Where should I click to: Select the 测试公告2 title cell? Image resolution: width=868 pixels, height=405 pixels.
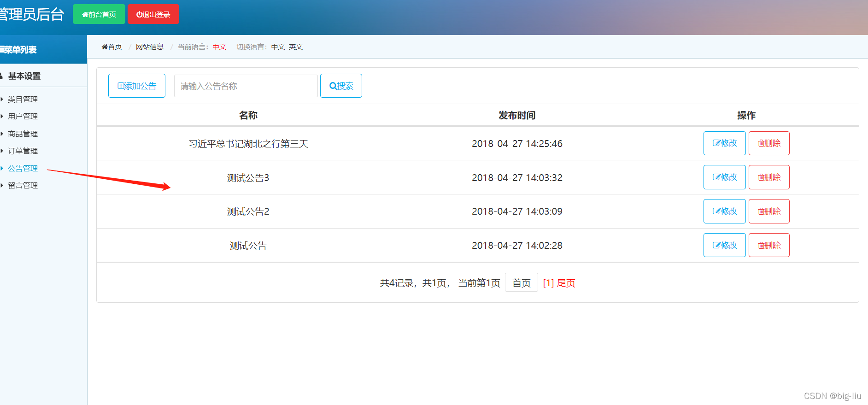[x=248, y=211]
